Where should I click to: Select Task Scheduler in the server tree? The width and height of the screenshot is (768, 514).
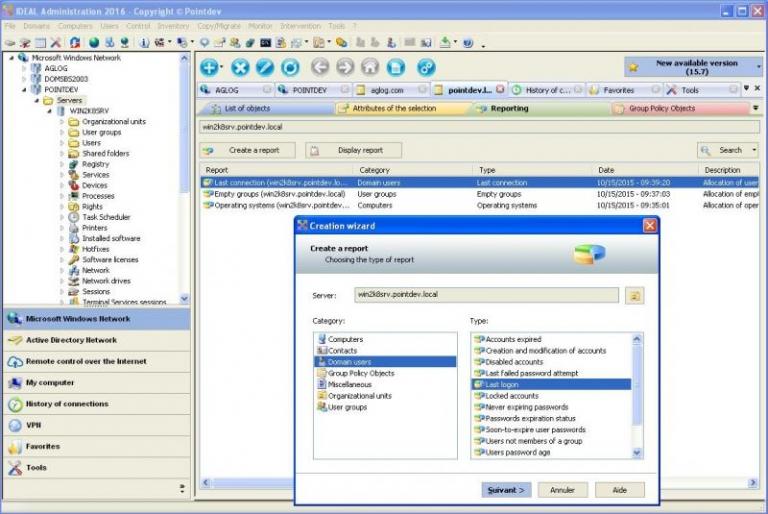(106, 217)
